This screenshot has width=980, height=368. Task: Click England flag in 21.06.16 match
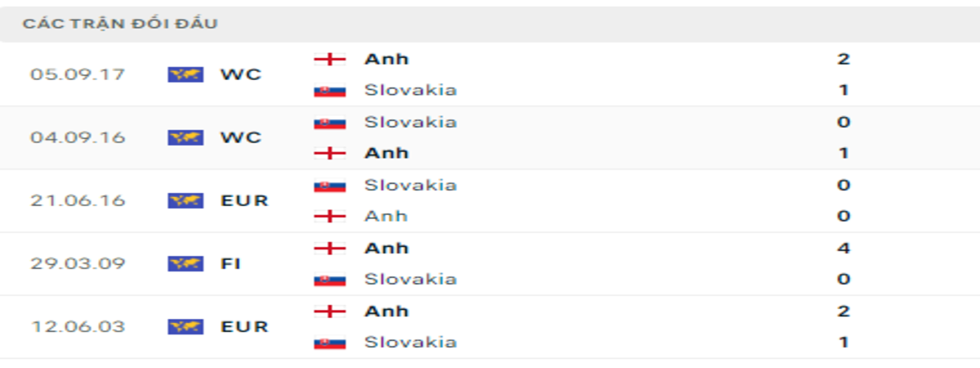point(330,216)
